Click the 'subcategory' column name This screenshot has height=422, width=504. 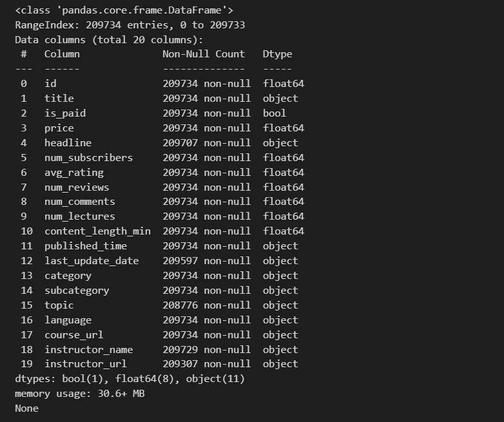pyautogui.click(x=77, y=291)
